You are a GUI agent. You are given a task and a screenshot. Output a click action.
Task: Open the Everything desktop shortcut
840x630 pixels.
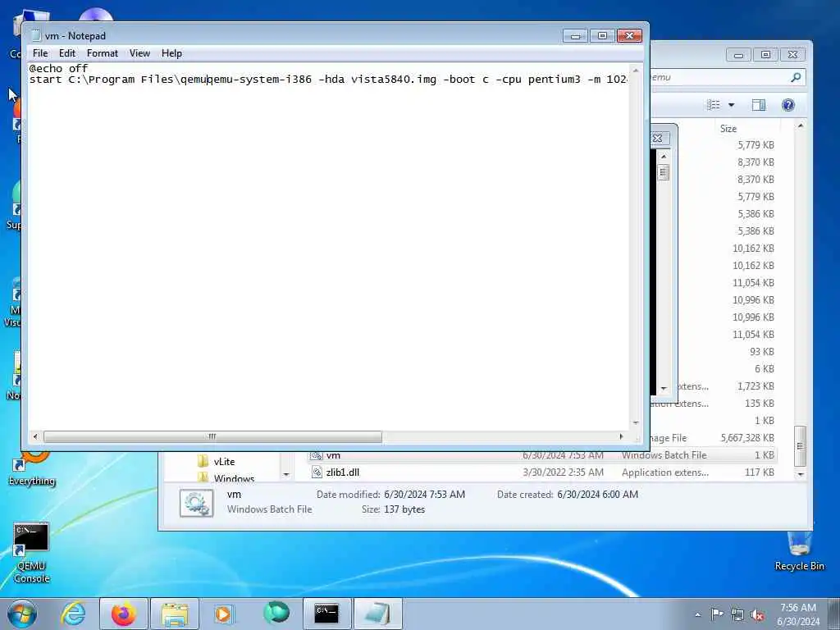point(32,469)
